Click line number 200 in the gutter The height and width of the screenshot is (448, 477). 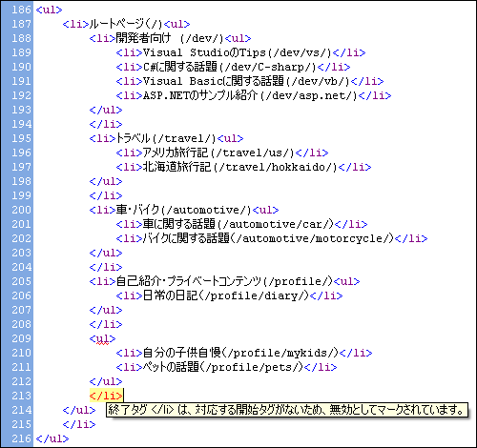click(x=21, y=210)
